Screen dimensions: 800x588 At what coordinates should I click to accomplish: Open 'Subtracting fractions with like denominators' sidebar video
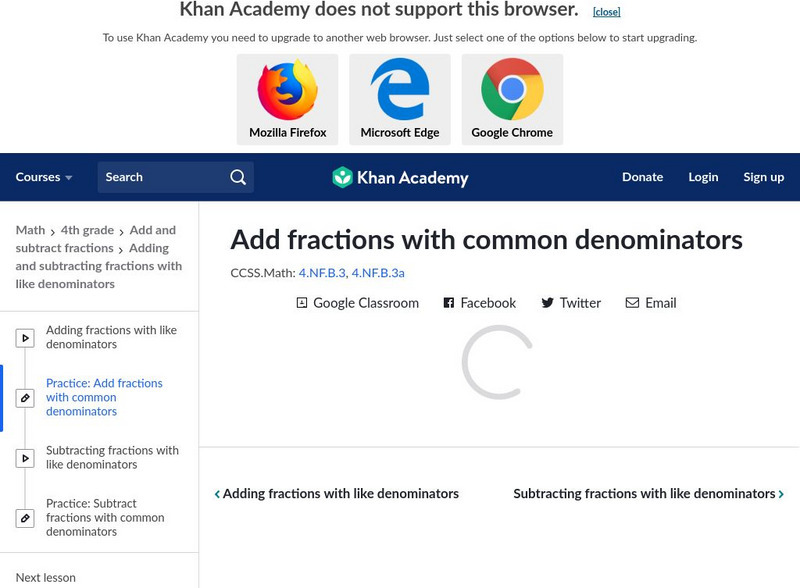[112, 457]
